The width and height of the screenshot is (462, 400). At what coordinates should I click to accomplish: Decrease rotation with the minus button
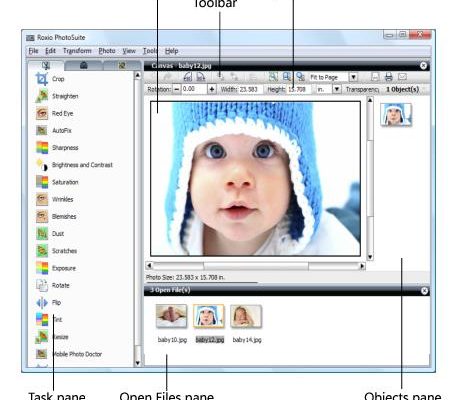[x=176, y=89]
